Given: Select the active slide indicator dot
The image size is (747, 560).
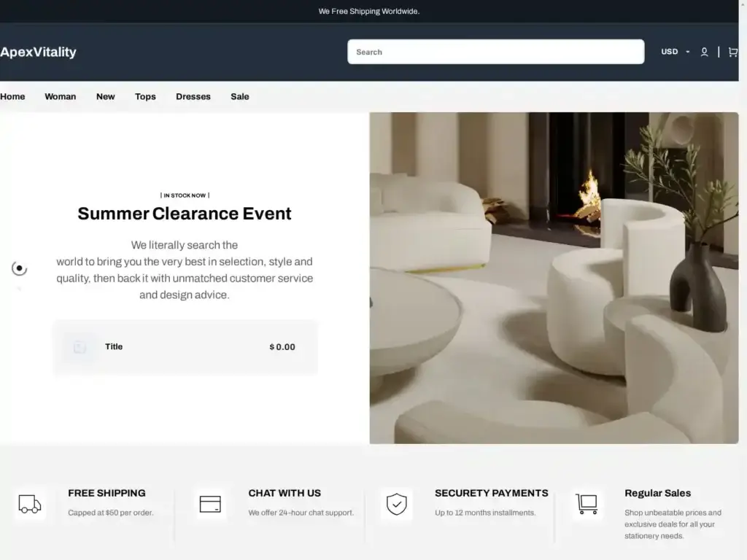Looking at the screenshot, I should [20, 268].
